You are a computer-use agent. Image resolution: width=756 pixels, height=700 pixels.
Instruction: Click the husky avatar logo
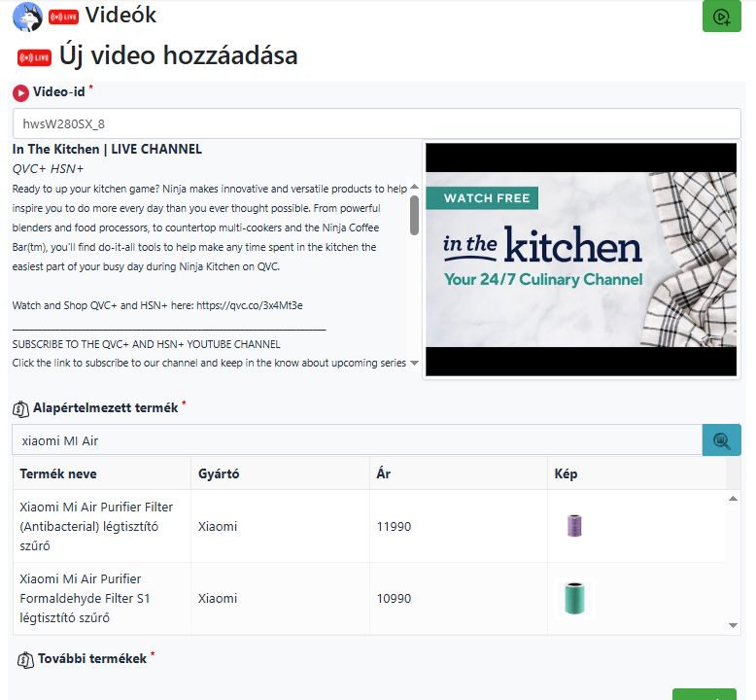pos(27,17)
